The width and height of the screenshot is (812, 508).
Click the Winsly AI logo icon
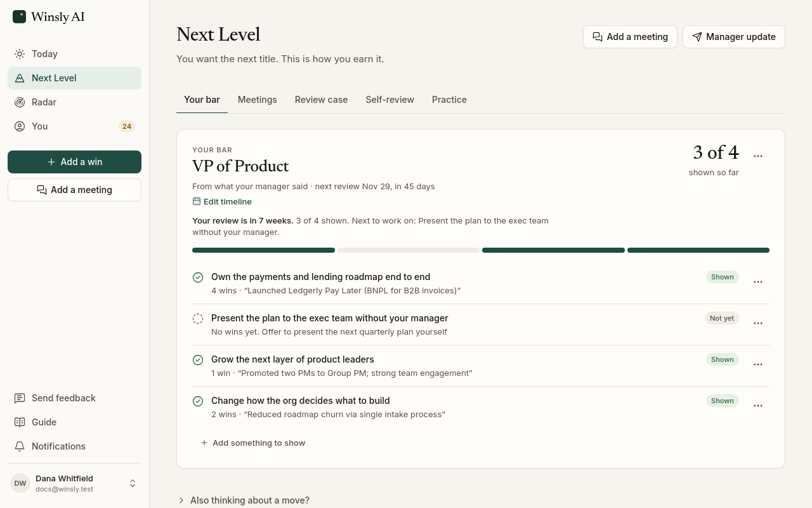coord(19,17)
